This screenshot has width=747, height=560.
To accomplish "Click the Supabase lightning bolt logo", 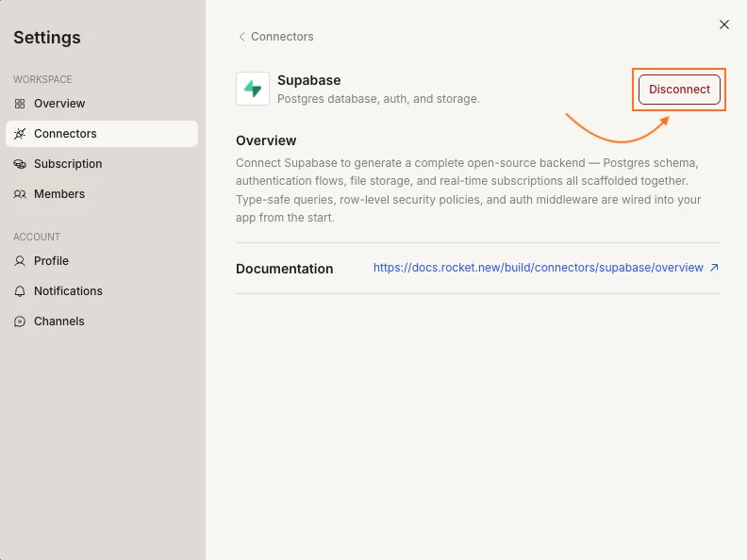I will coord(253,89).
